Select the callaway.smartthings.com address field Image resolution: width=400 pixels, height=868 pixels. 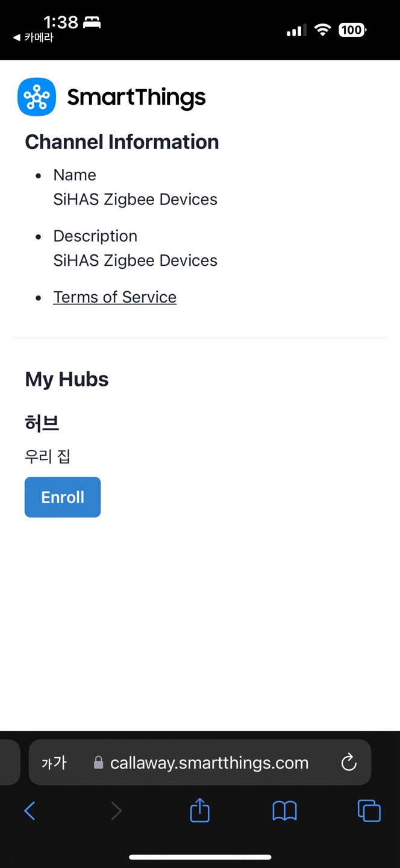pos(200,763)
